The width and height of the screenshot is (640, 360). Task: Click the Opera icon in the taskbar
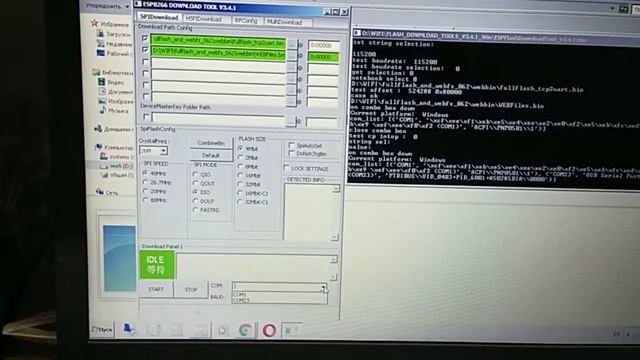tap(269, 330)
